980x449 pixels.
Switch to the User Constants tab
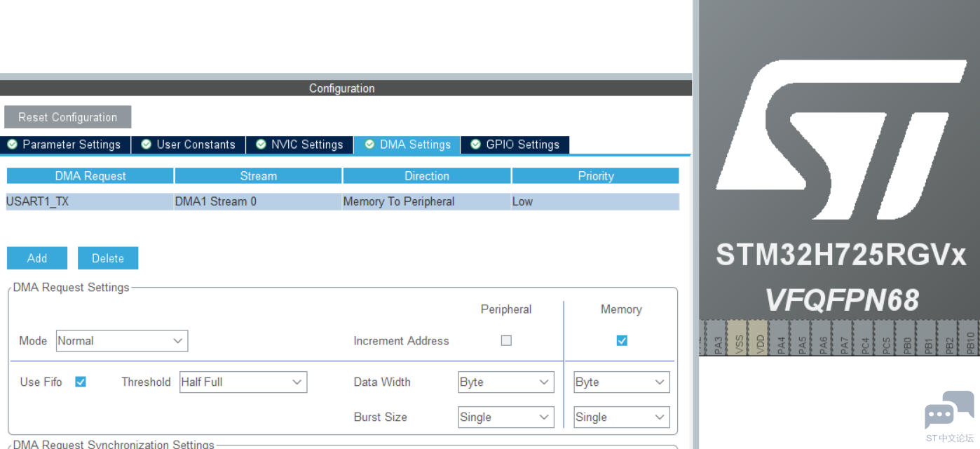189,145
